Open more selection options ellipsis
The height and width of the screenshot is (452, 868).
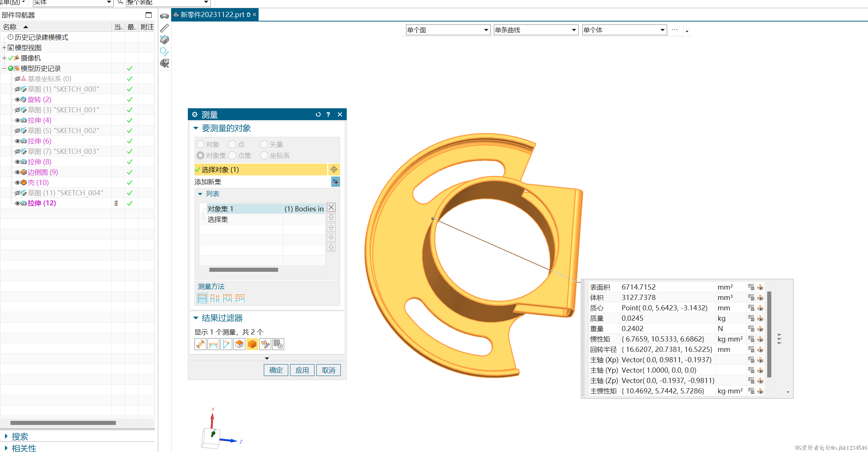coord(675,30)
